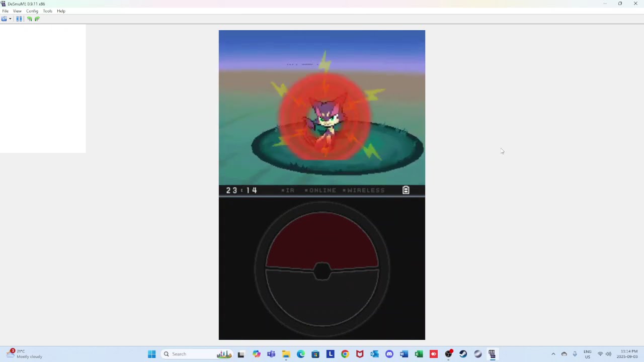644x362 pixels.
Task: Pause emulation using the toolbar pause icon
Action: [19, 19]
